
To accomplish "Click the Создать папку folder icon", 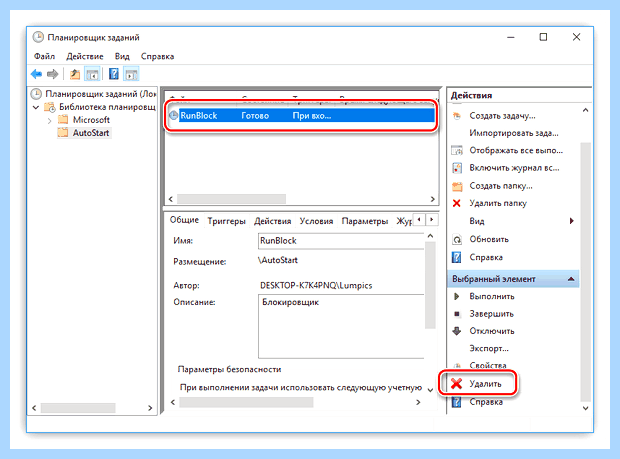I will 457,186.
